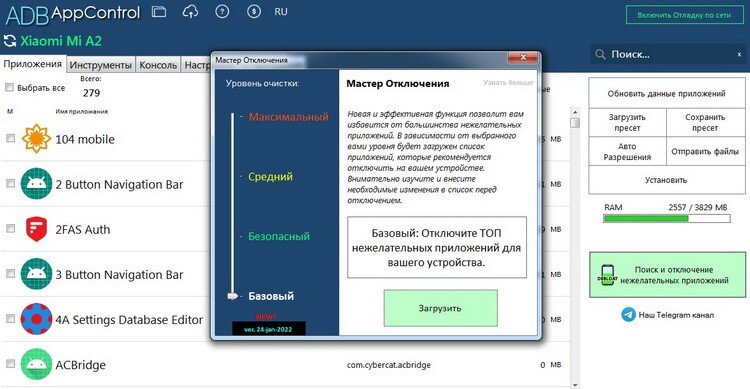Switch language with the RU button
The image size is (750, 389).
[x=281, y=12]
